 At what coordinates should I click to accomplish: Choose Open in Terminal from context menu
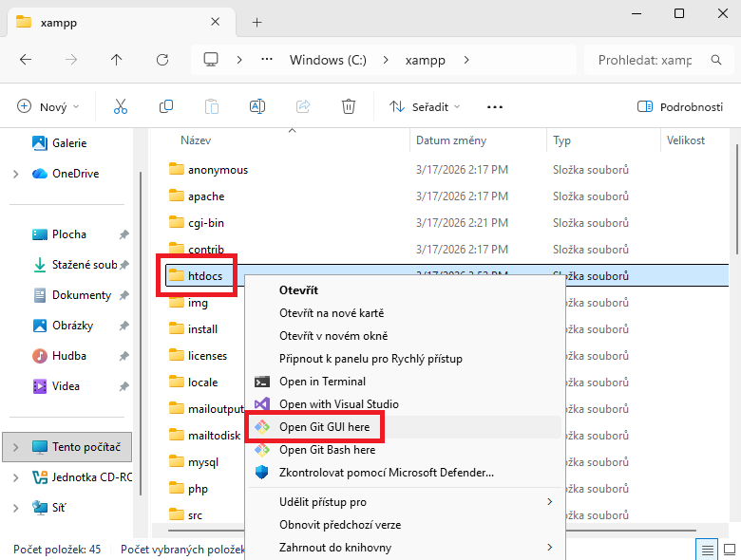[322, 382]
